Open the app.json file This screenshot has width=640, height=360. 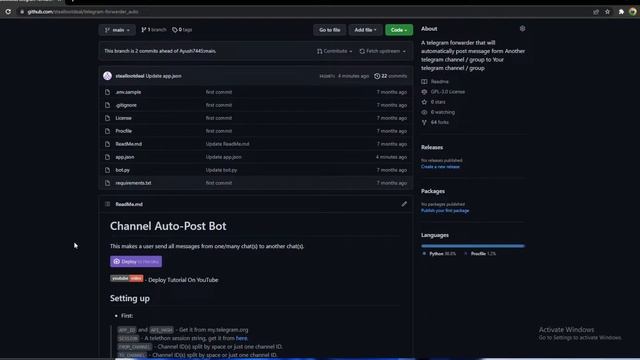tap(124, 157)
